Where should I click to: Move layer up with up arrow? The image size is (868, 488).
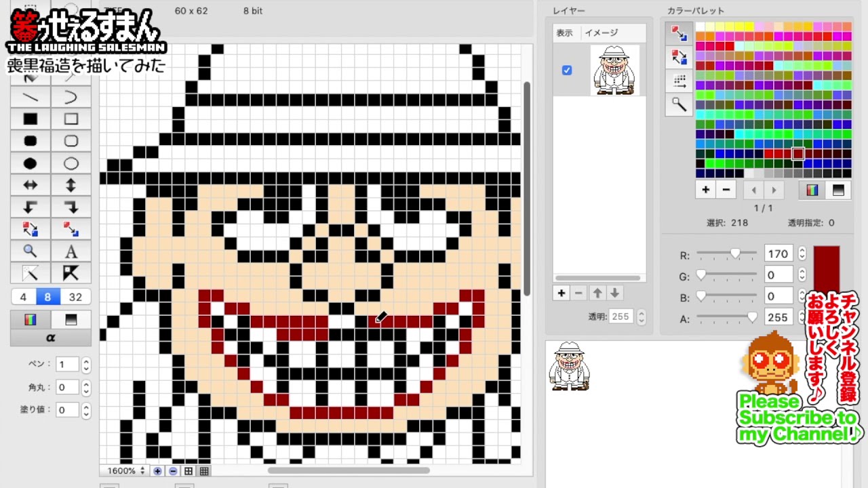click(597, 293)
